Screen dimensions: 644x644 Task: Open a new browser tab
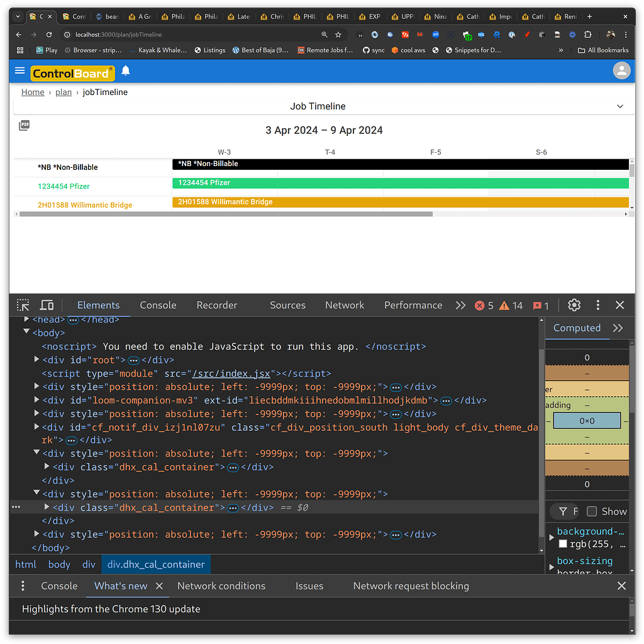[x=589, y=16]
